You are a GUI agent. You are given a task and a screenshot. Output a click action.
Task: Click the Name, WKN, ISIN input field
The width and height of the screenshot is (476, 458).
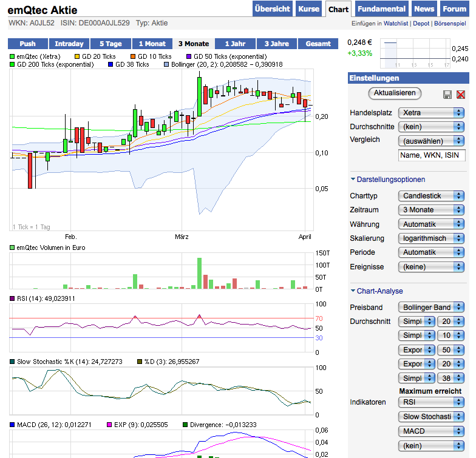[431, 155]
